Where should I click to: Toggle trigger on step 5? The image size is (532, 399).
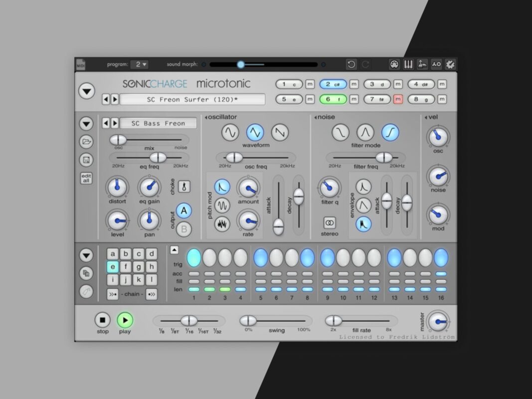click(x=261, y=257)
